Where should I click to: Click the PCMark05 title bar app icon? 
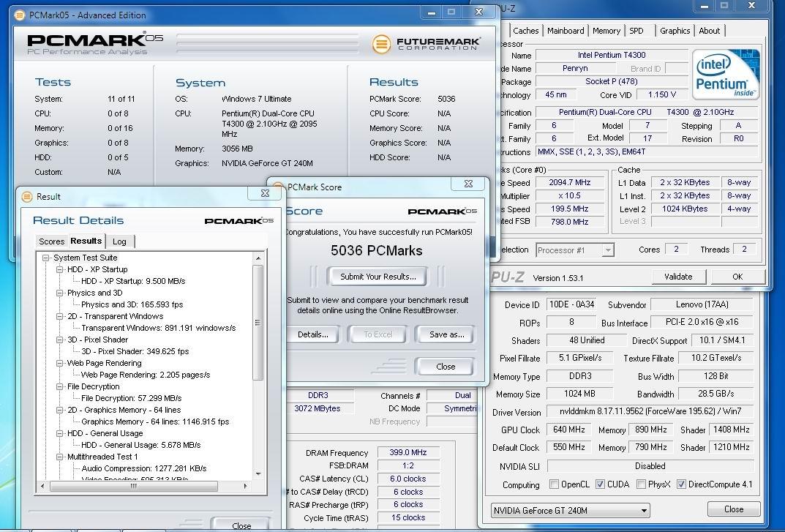point(19,15)
